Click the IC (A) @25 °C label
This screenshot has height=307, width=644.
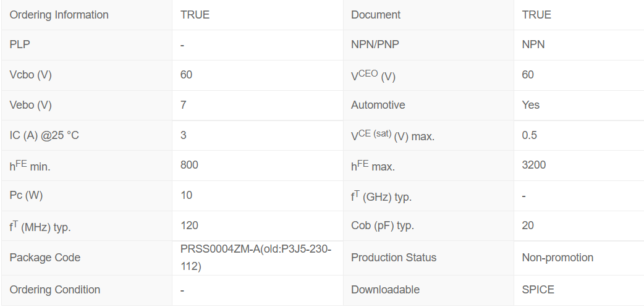[44, 135]
